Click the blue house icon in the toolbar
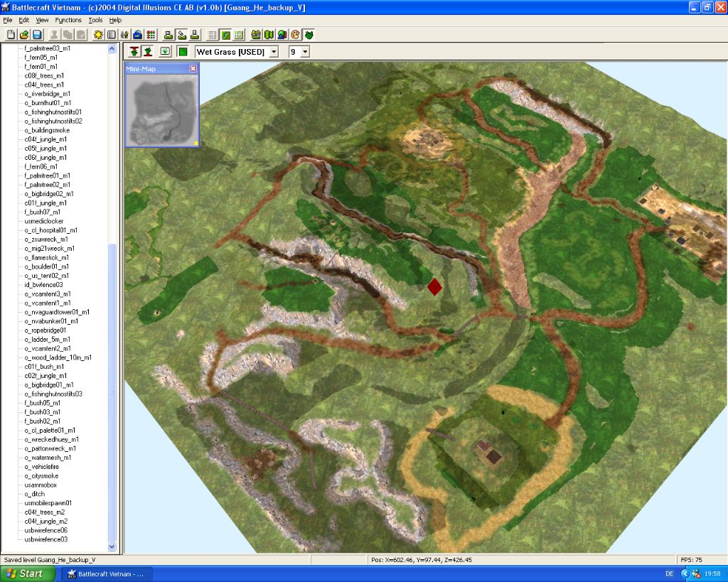This screenshot has width=728, height=582. tap(137, 35)
